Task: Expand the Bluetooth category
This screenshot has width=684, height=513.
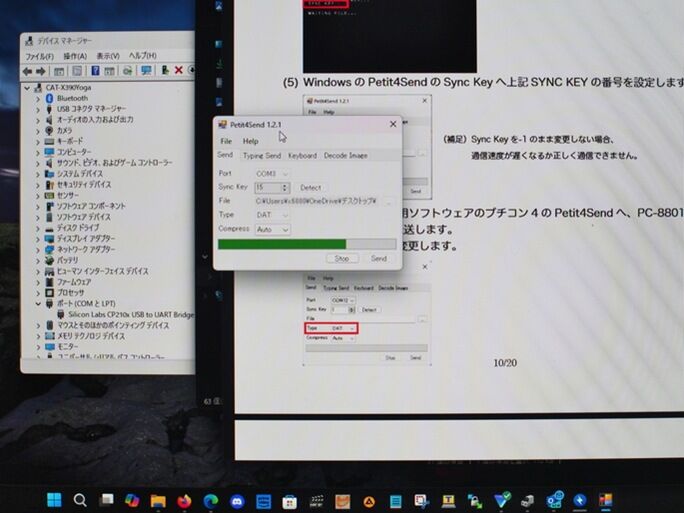Action: tap(38, 99)
